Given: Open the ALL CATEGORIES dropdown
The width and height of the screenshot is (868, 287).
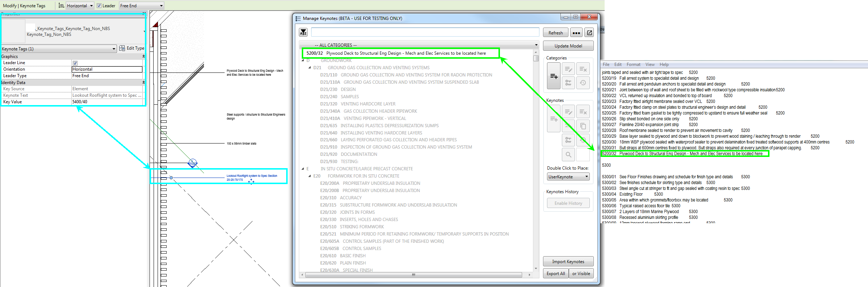Looking at the screenshot, I should tap(419, 45).
